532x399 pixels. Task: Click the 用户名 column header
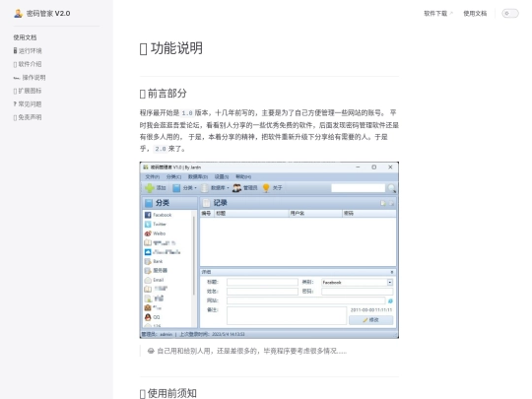pyautogui.click(x=315, y=213)
